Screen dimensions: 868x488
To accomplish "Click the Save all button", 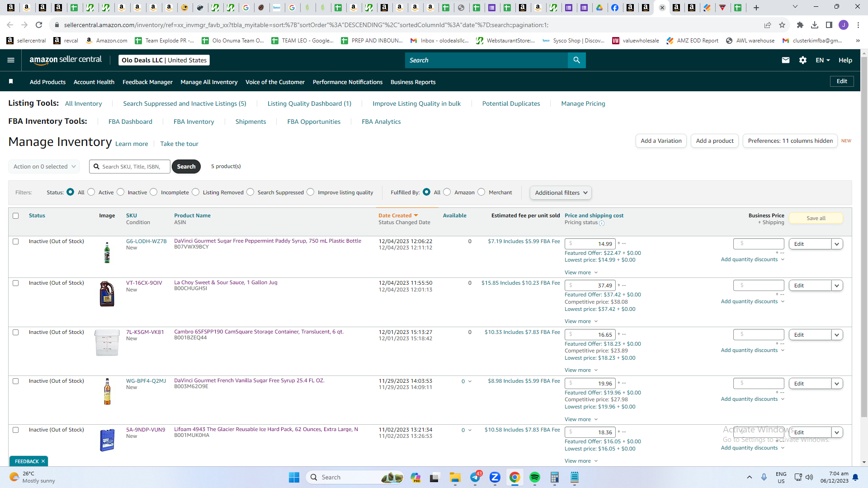I will click(x=816, y=218).
